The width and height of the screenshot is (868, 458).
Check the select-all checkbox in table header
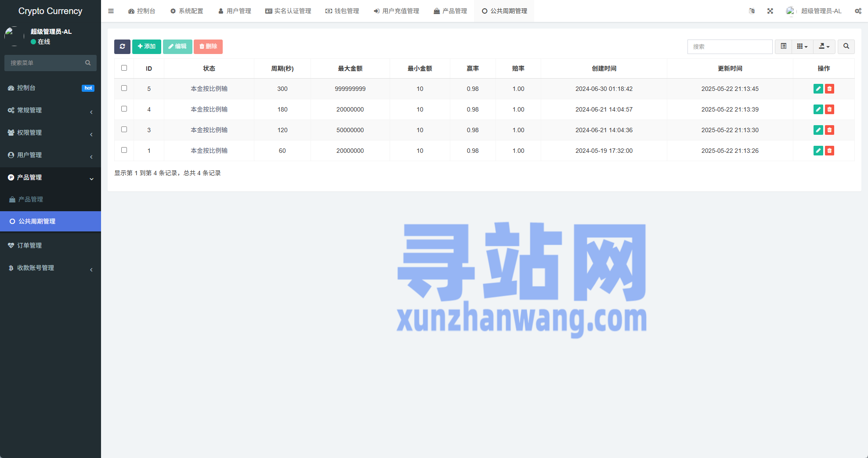(124, 68)
